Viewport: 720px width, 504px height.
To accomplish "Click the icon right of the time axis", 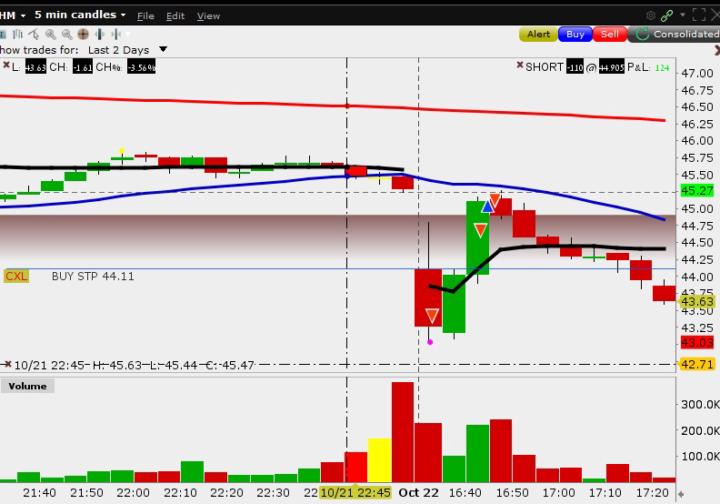I will point(681,494).
